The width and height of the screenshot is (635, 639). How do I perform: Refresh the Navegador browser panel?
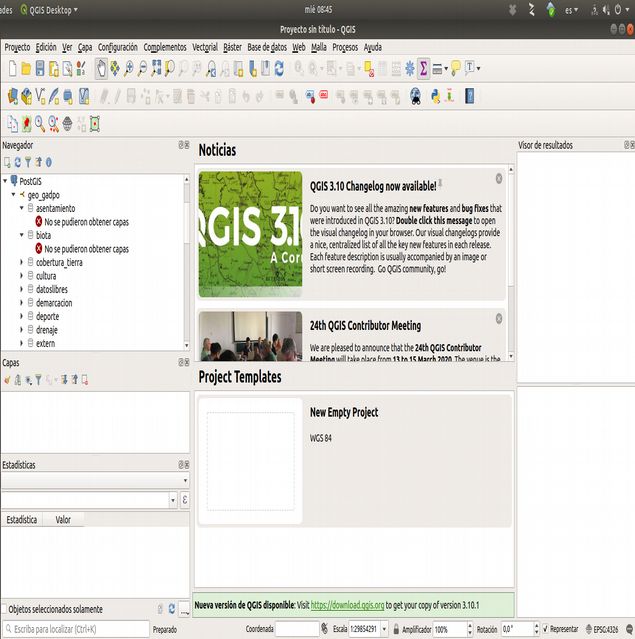click(18, 162)
